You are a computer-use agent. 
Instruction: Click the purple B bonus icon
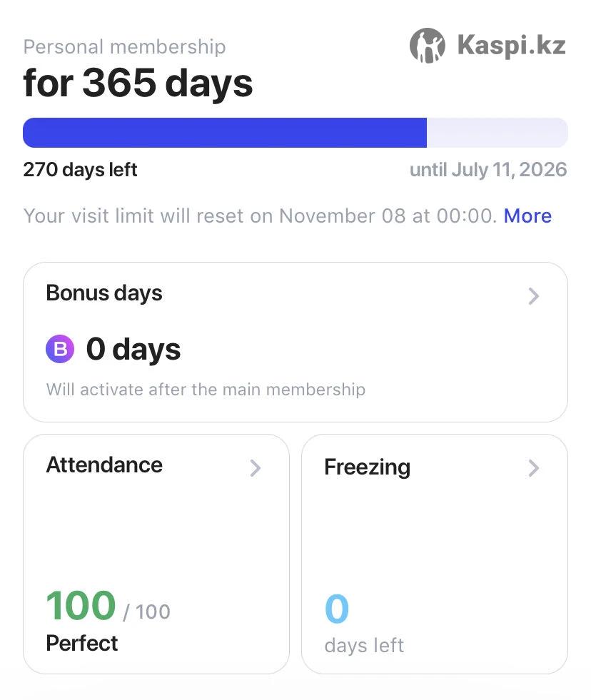pos(60,349)
